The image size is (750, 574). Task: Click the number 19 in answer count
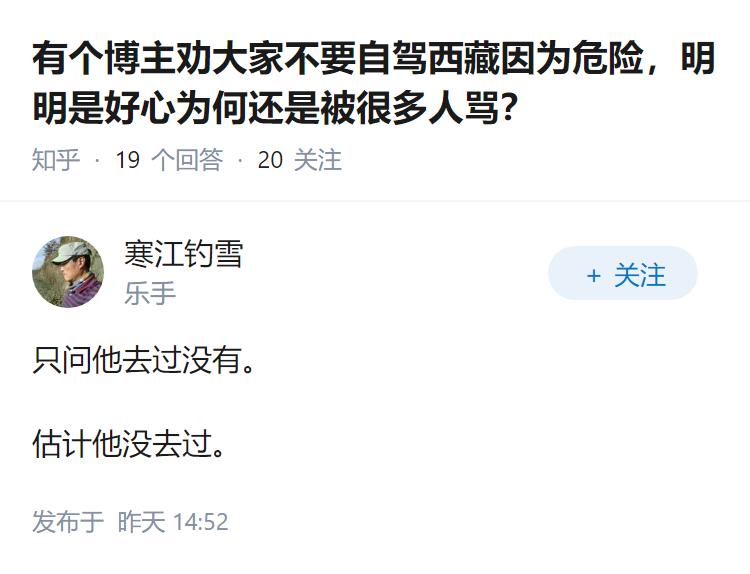pyautogui.click(x=127, y=160)
